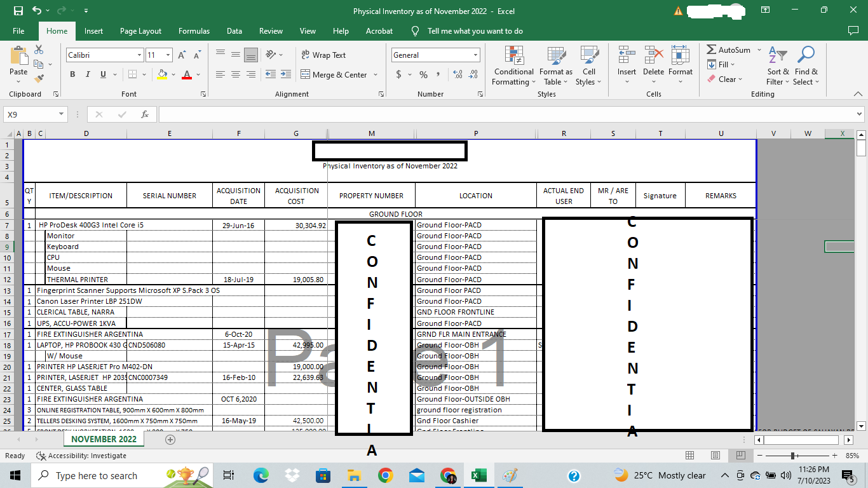Toggle Italic formatting
The height and width of the screenshot is (488, 868).
[88, 74]
